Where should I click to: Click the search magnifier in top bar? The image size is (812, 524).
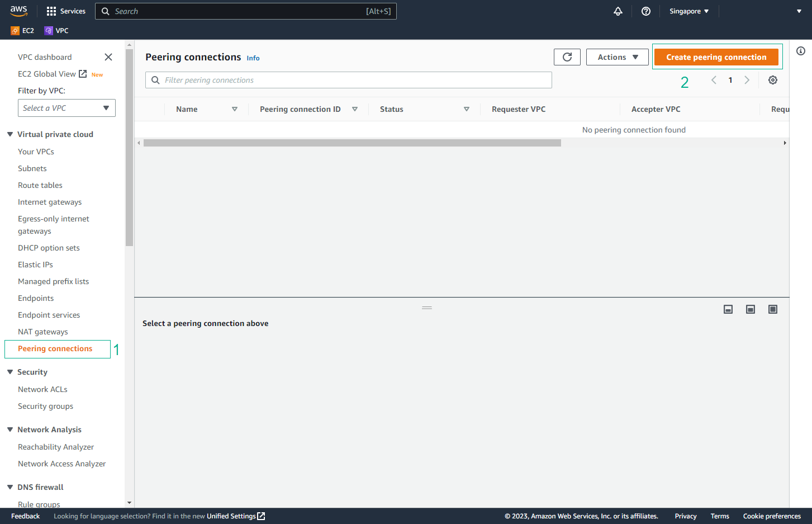click(105, 11)
